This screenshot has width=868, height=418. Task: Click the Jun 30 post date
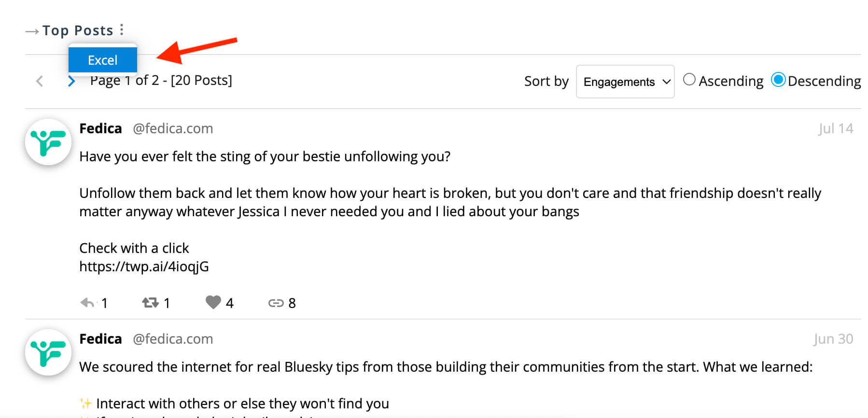833,339
